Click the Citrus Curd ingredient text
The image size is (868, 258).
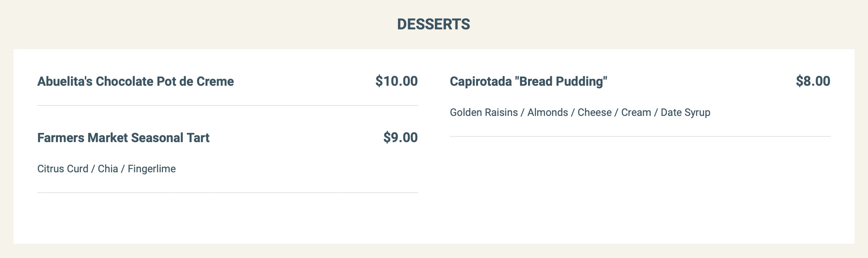63,169
